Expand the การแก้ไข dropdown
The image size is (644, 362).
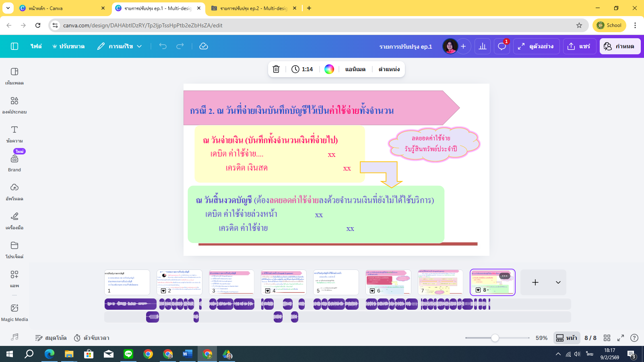139,46
